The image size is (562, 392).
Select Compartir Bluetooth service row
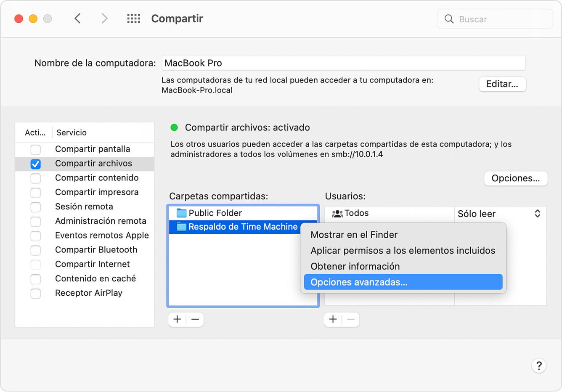coord(85,250)
